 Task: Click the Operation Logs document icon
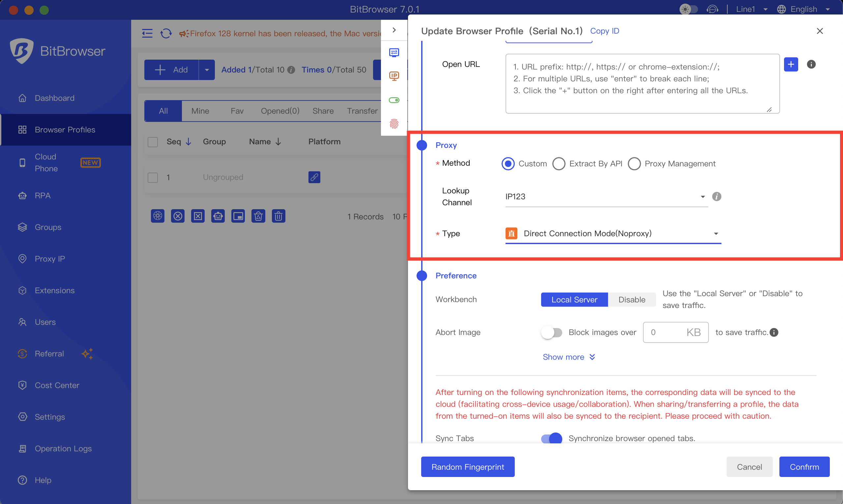tap(22, 449)
